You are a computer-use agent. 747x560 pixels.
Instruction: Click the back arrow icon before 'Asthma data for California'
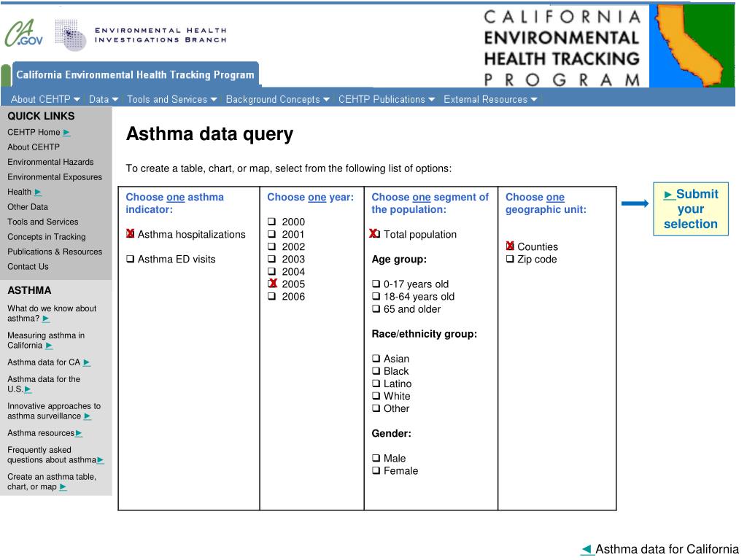(587, 550)
